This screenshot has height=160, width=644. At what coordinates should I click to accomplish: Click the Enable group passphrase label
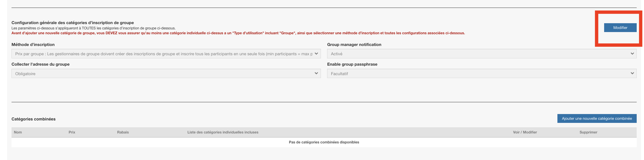point(352,64)
